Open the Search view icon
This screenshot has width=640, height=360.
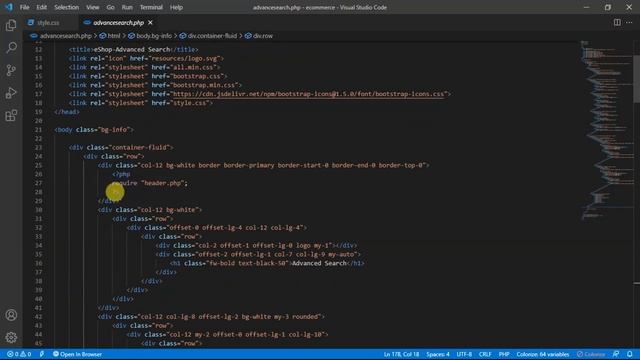tap(11, 48)
